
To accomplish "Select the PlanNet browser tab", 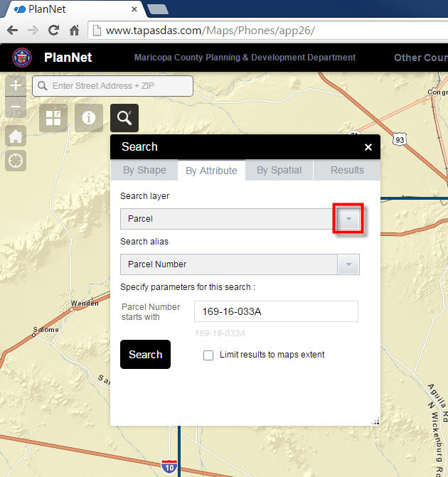I will pos(73,9).
